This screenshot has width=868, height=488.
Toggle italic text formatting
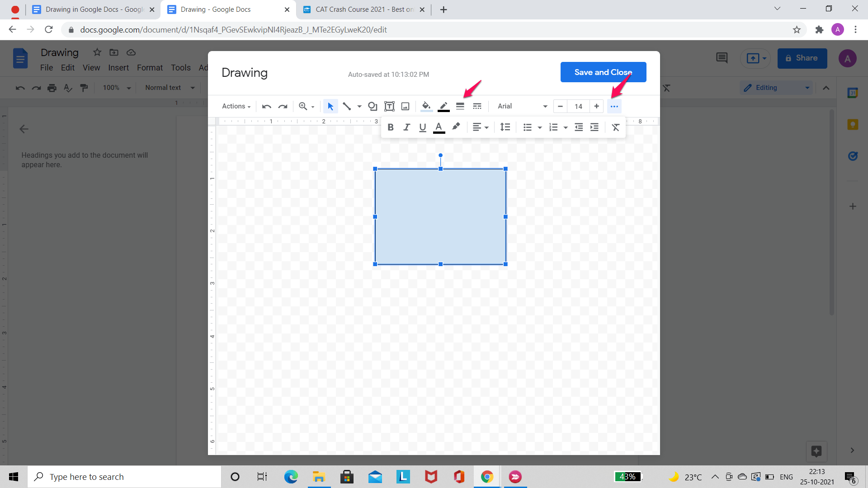406,127
